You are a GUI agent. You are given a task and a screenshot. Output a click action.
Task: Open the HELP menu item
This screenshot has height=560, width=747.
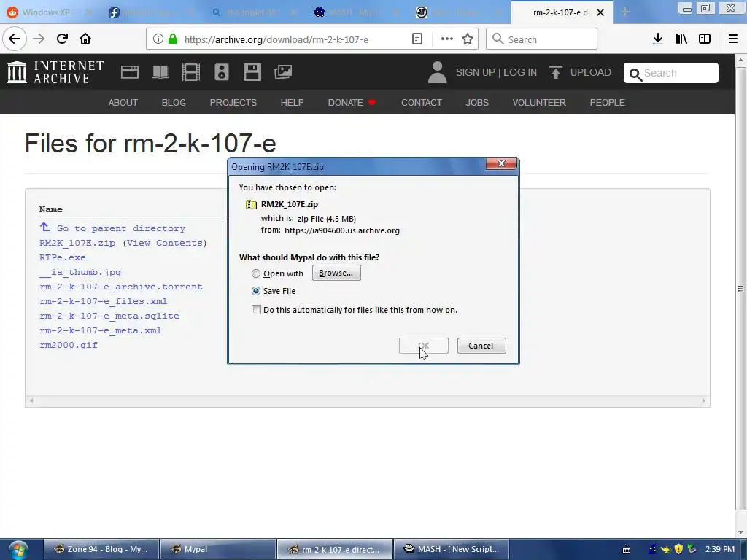(292, 102)
